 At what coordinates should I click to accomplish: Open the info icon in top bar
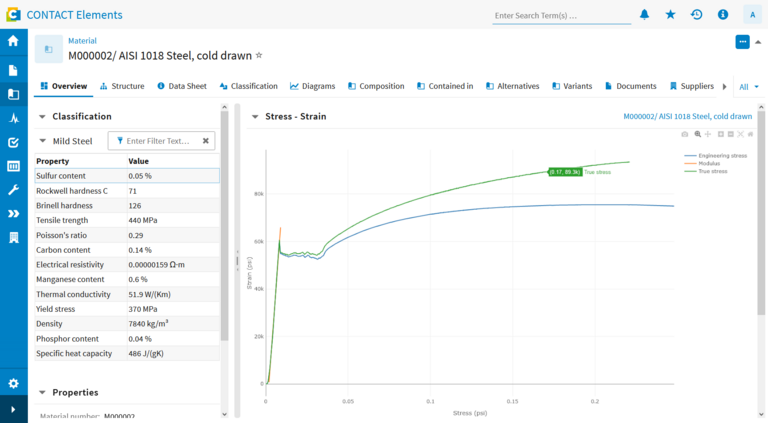tap(723, 15)
